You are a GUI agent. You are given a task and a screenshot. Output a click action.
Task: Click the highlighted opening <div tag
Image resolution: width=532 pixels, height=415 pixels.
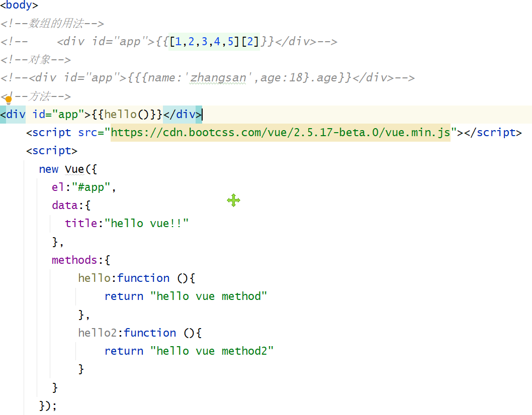tap(13, 114)
